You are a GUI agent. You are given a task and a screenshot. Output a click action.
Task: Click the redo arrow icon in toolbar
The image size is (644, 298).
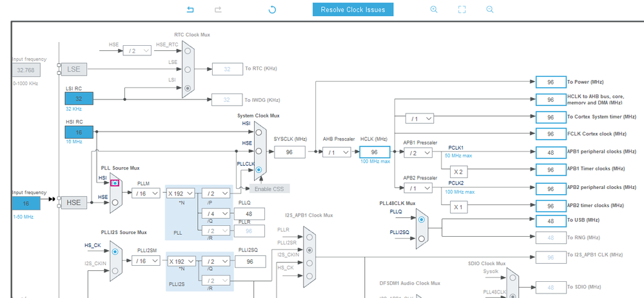point(218,10)
